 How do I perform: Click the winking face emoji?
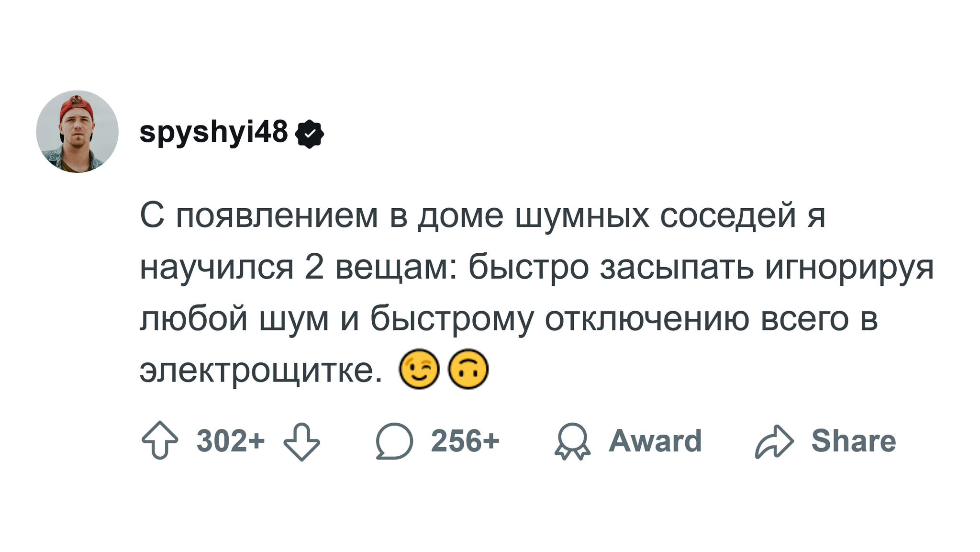coord(419,369)
